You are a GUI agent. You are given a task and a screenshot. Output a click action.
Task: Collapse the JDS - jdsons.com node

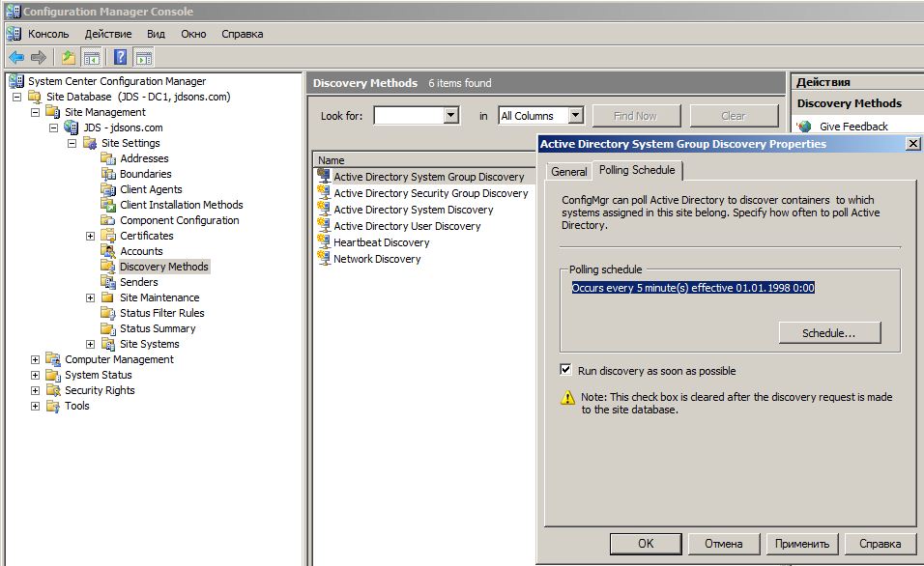pos(53,127)
